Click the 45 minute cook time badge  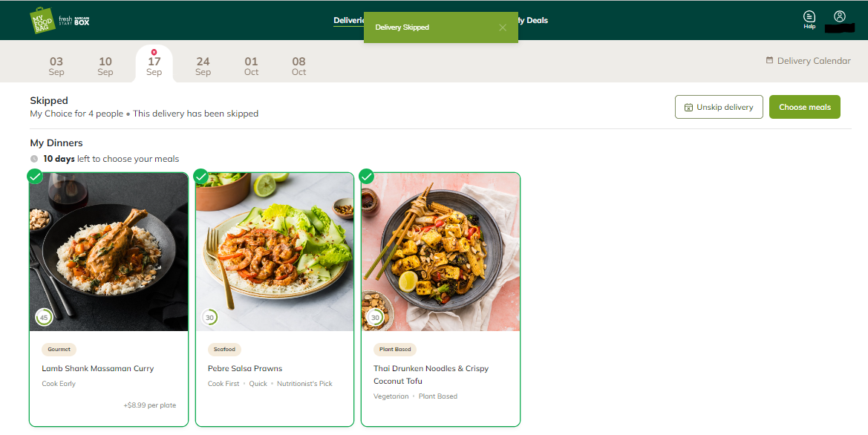44,318
